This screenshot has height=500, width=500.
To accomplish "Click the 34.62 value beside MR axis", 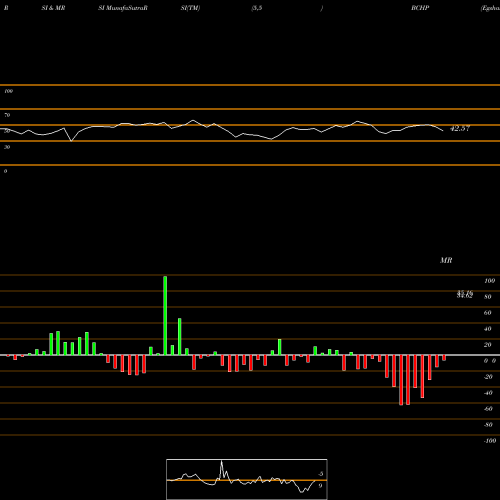I will point(465,296).
